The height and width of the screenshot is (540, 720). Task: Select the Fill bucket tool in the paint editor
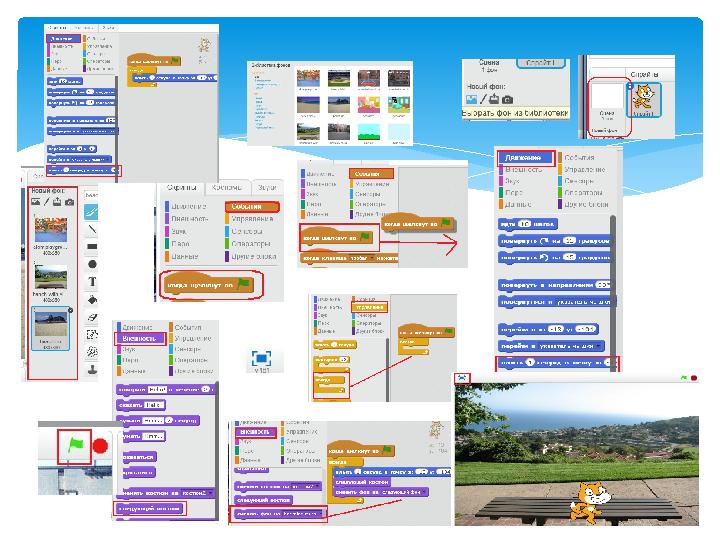coord(92,299)
